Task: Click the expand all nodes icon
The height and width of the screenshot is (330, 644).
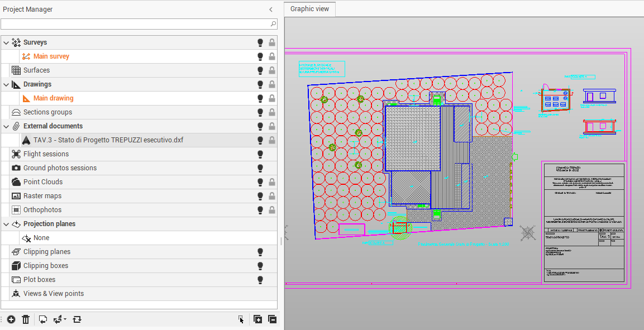Action: (257, 319)
